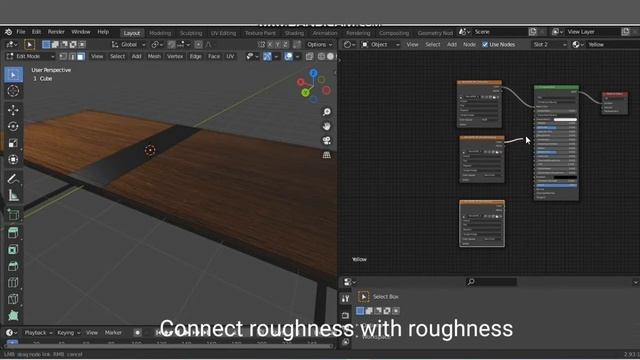This screenshot has width=640, height=360.
Task: Select the Measure tool
Action: pyautogui.click(x=13, y=195)
